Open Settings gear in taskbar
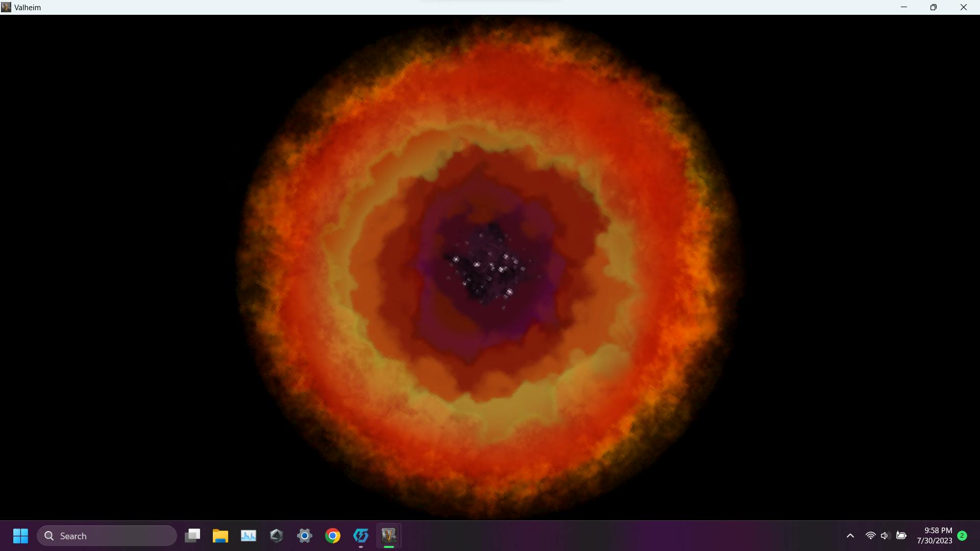980x551 pixels. (305, 536)
